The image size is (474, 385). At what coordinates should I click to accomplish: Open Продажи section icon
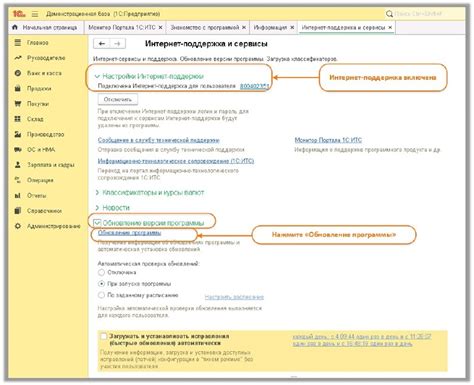pyautogui.click(x=18, y=88)
